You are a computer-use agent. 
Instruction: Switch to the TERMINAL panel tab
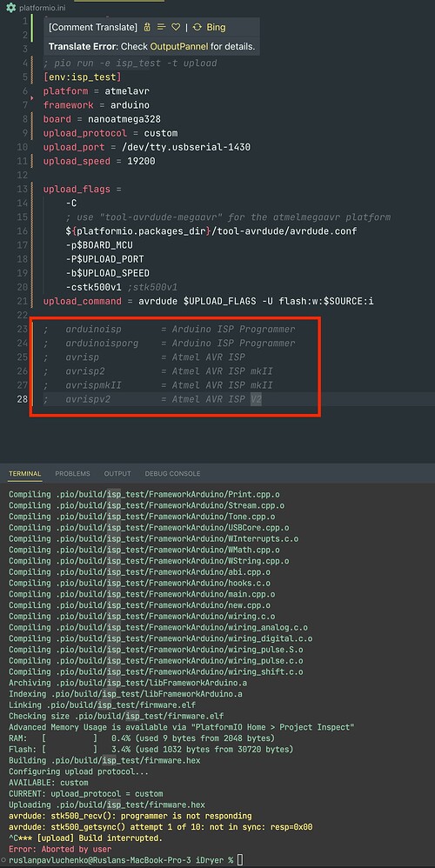25,474
